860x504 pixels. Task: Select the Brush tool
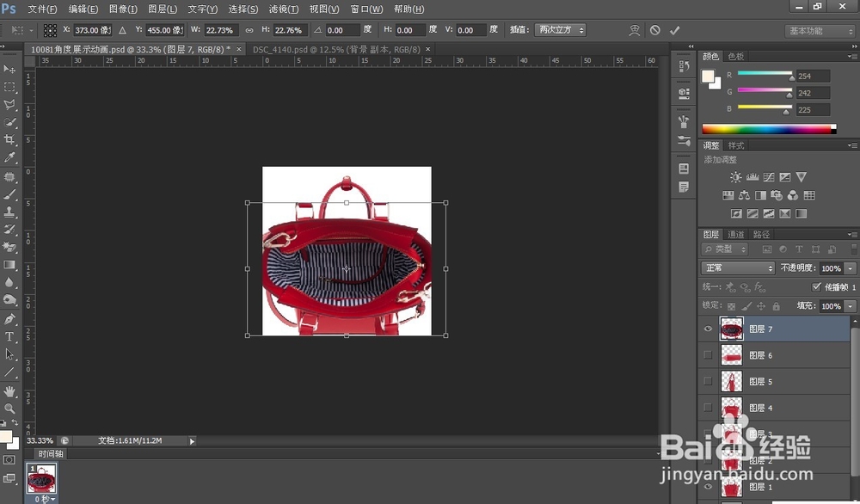(x=9, y=194)
